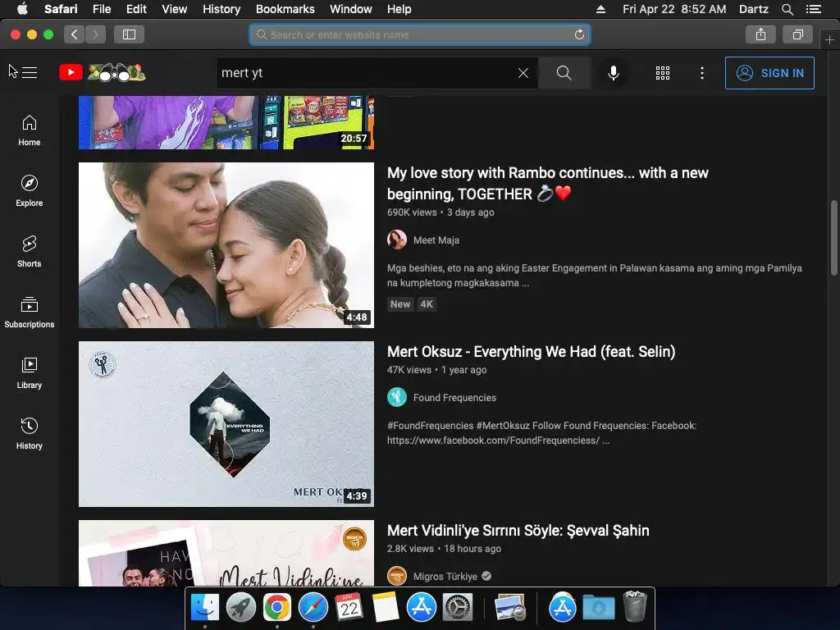The height and width of the screenshot is (630, 840).
Task: Open Library in sidebar
Action: 29,373
